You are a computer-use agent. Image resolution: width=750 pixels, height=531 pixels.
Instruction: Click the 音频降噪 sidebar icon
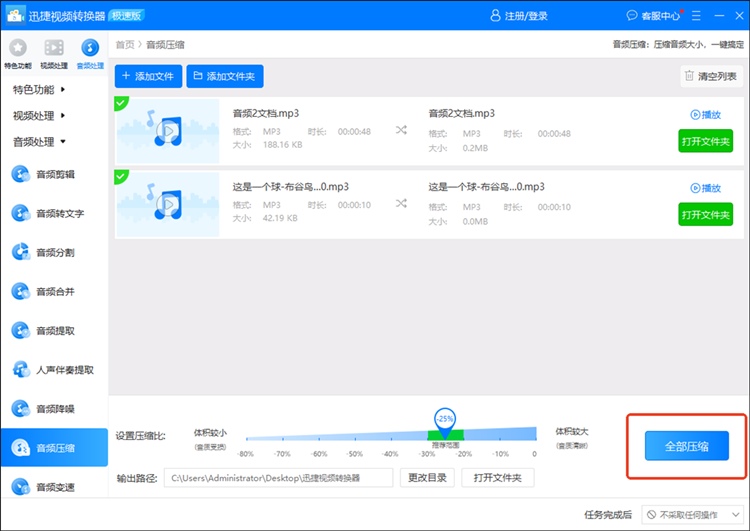[x=20, y=409]
